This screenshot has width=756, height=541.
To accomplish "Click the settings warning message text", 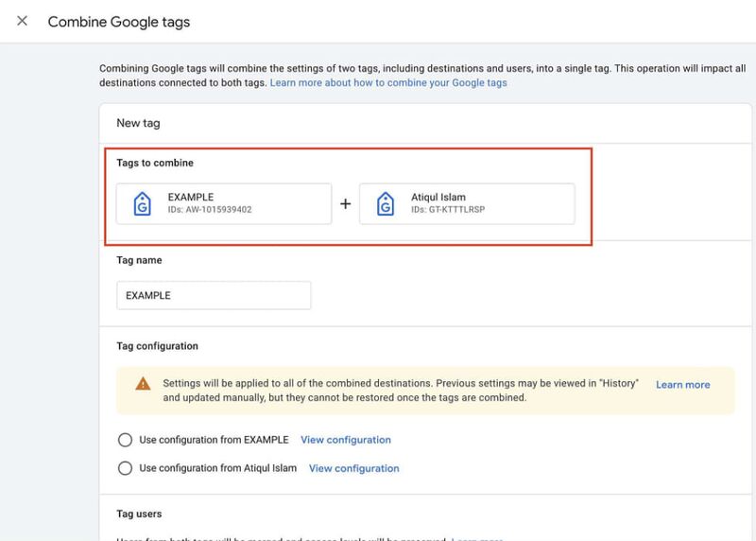I will coord(401,391).
